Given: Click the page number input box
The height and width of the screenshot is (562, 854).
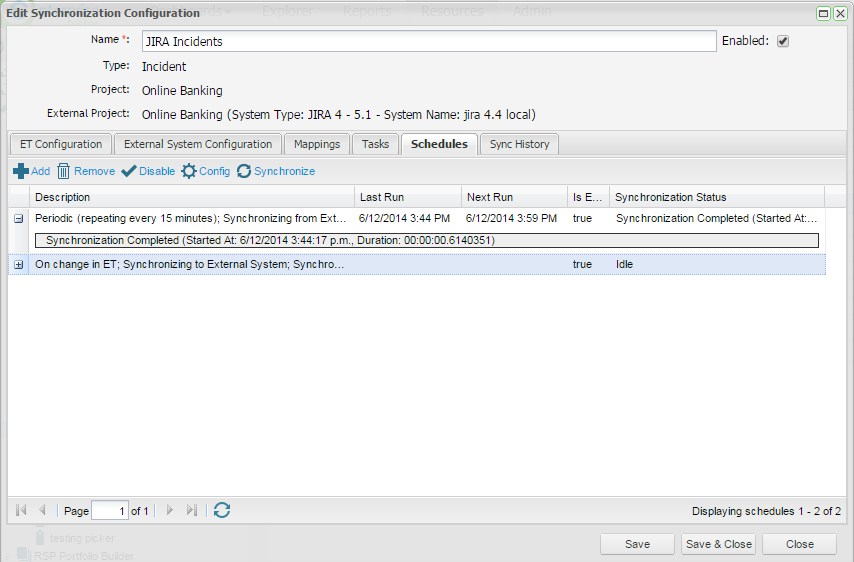Looking at the screenshot, I should (x=109, y=510).
